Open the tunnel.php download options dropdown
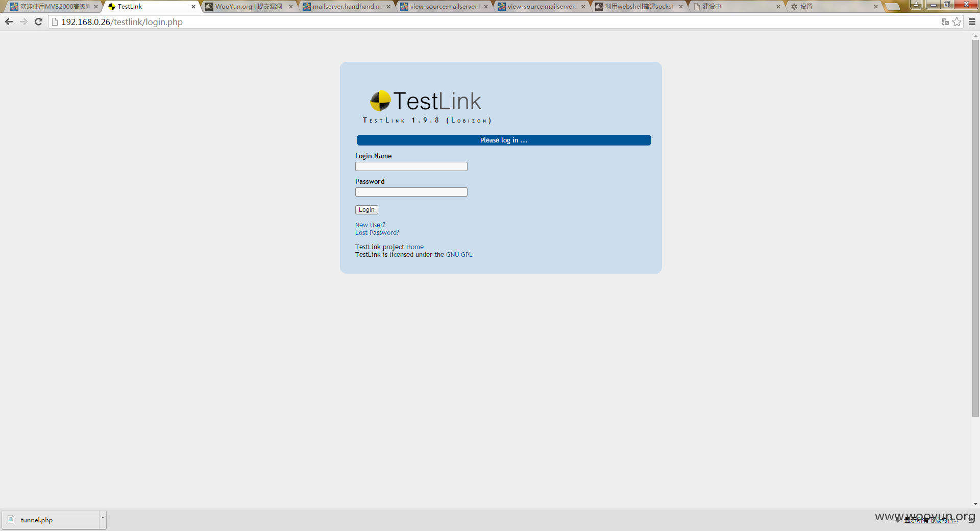980x531 pixels. pyautogui.click(x=103, y=519)
